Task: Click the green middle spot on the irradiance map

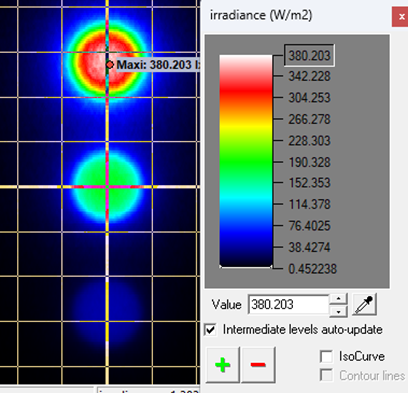Action: pos(107,186)
